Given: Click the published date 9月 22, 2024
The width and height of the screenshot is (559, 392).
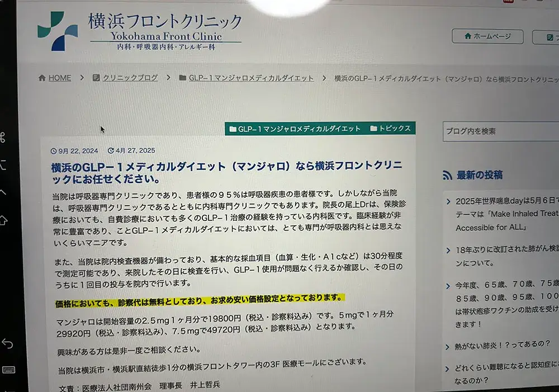Looking at the screenshot, I should click(74, 151).
